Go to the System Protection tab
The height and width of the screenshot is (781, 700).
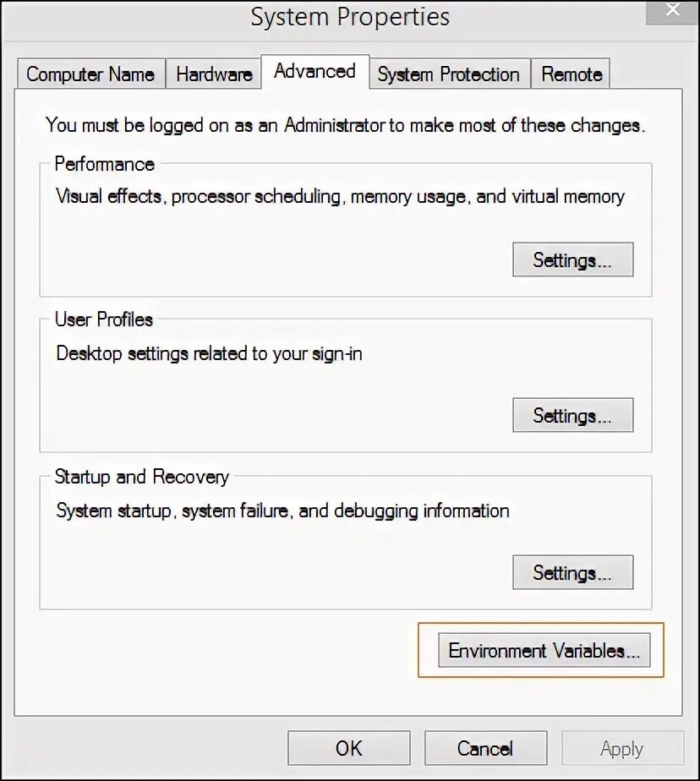pos(448,74)
